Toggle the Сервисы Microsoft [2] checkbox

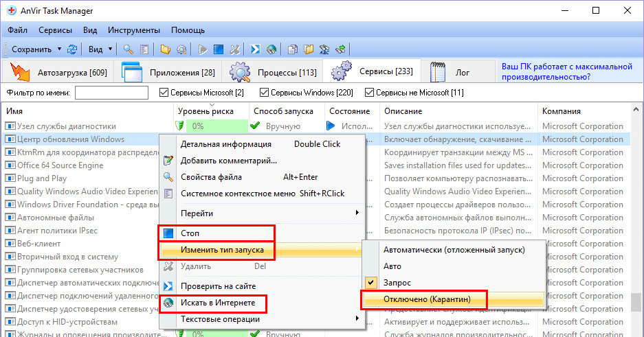(x=164, y=93)
